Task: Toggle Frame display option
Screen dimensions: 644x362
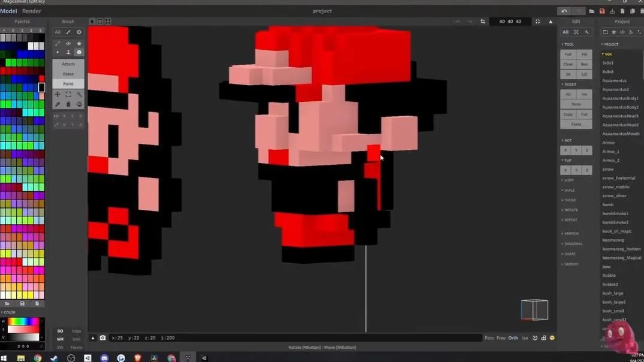Action: tap(77, 347)
